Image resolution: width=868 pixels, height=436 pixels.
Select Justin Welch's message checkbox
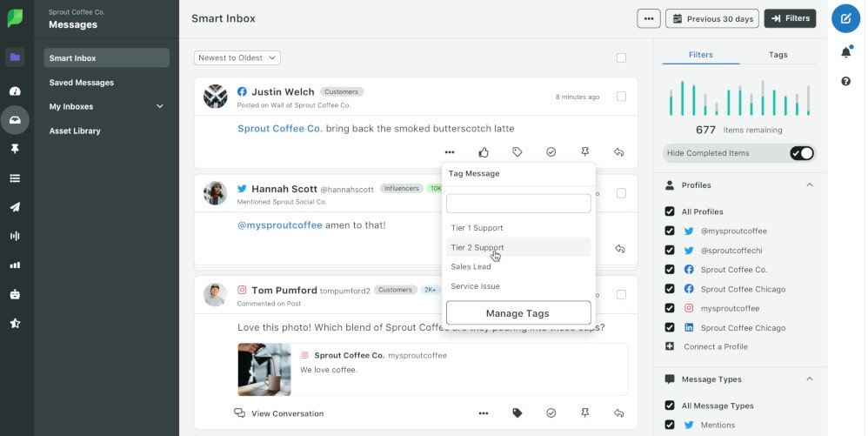tap(621, 97)
